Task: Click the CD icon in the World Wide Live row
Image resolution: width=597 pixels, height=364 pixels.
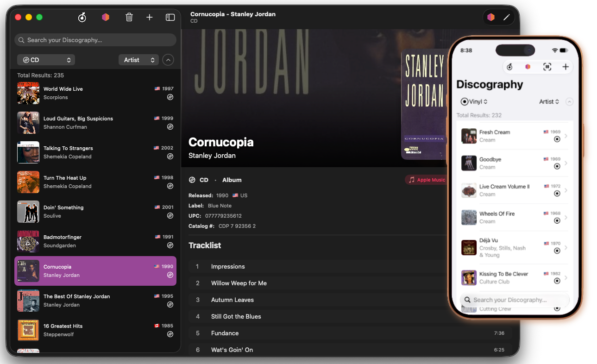Action: click(170, 97)
